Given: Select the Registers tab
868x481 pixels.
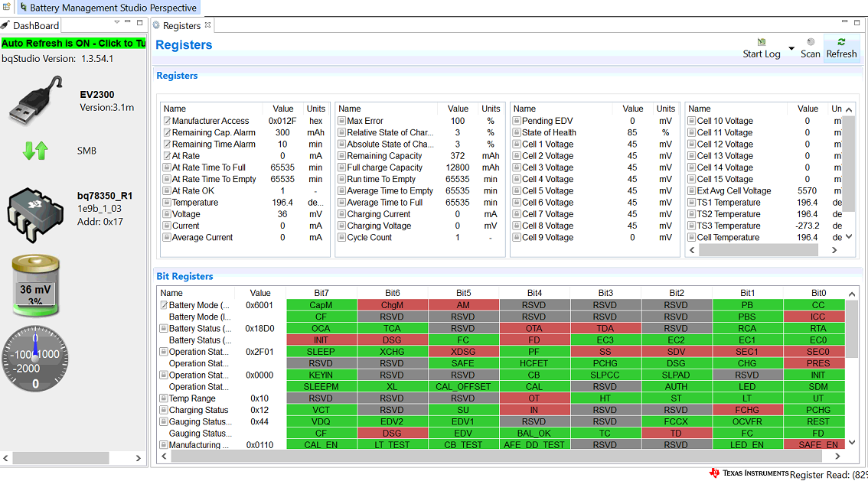Looking at the screenshot, I should click(181, 26).
